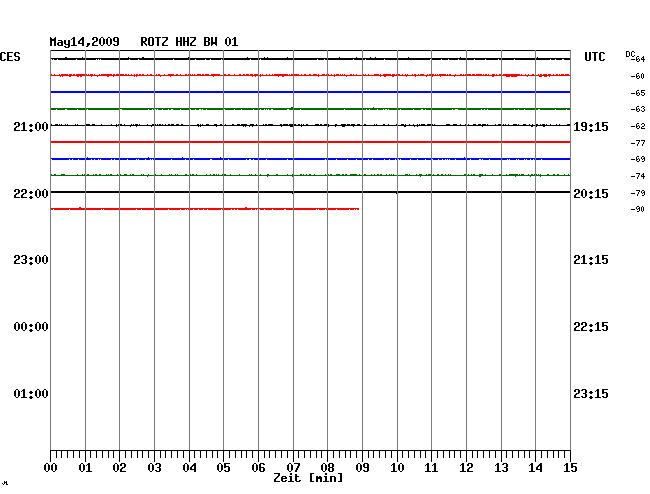Click the DC offset value -63
This screenshot has height=494, width=650.
[x=638, y=109]
